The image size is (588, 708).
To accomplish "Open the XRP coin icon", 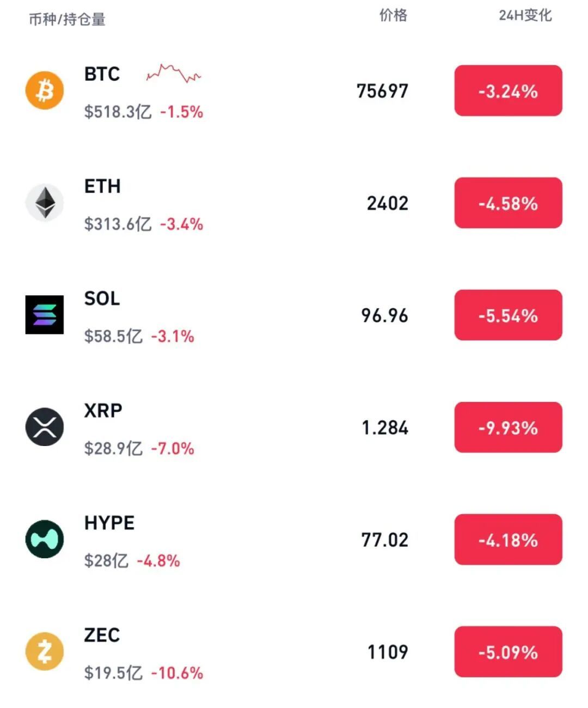I will 45,427.
